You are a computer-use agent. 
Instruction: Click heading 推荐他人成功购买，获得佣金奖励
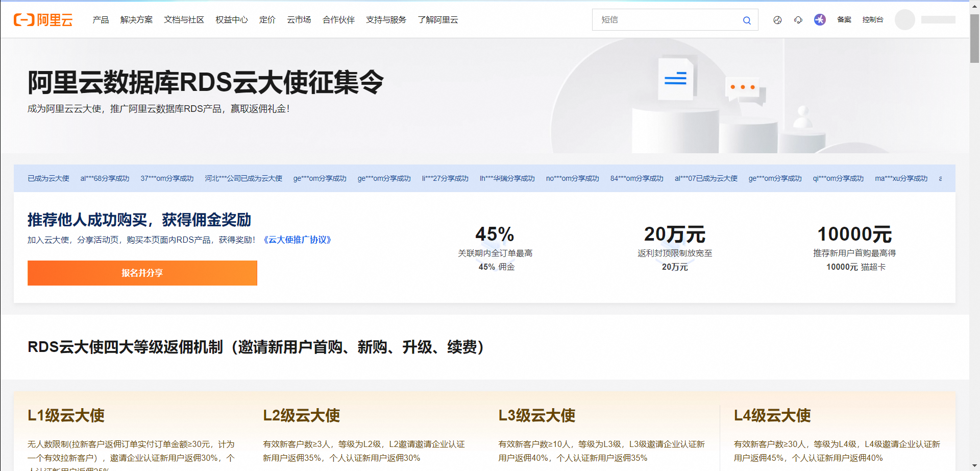tap(139, 220)
